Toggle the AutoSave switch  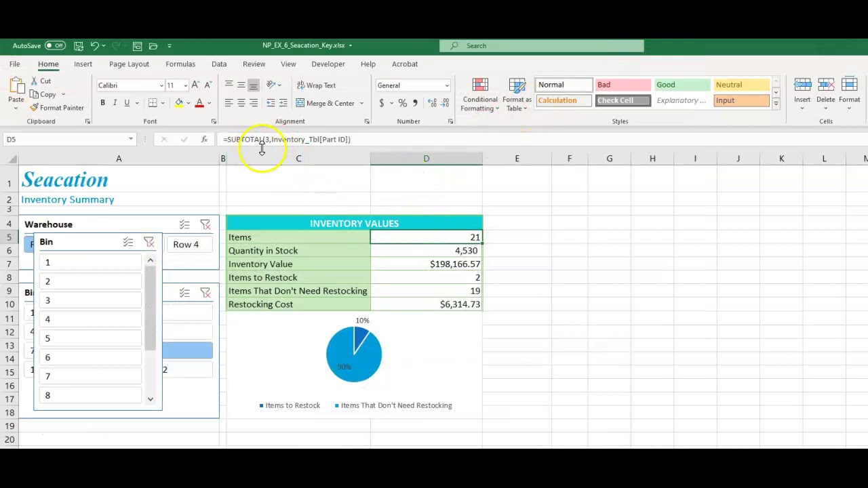point(55,45)
